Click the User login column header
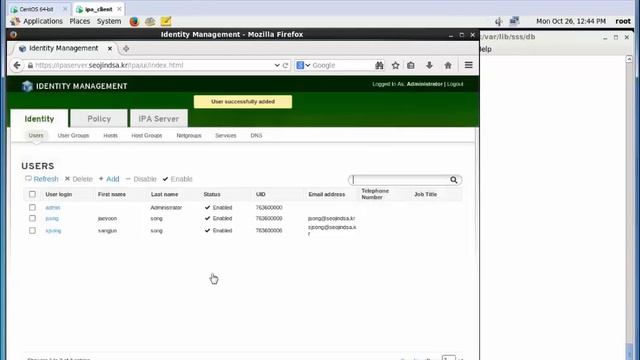The image size is (640, 360). pyautogui.click(x=59, y=195)
